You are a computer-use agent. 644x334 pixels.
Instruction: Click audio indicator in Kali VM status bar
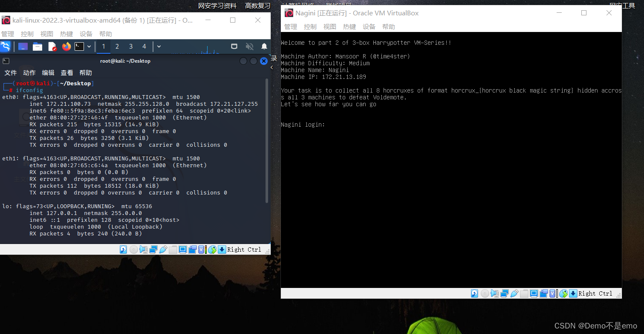point(144,250)
